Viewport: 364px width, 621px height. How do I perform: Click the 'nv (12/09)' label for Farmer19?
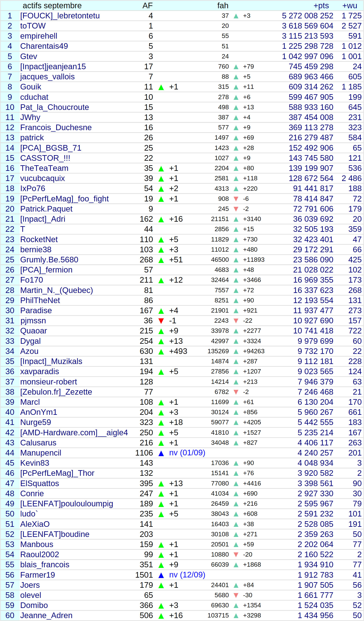187,575
